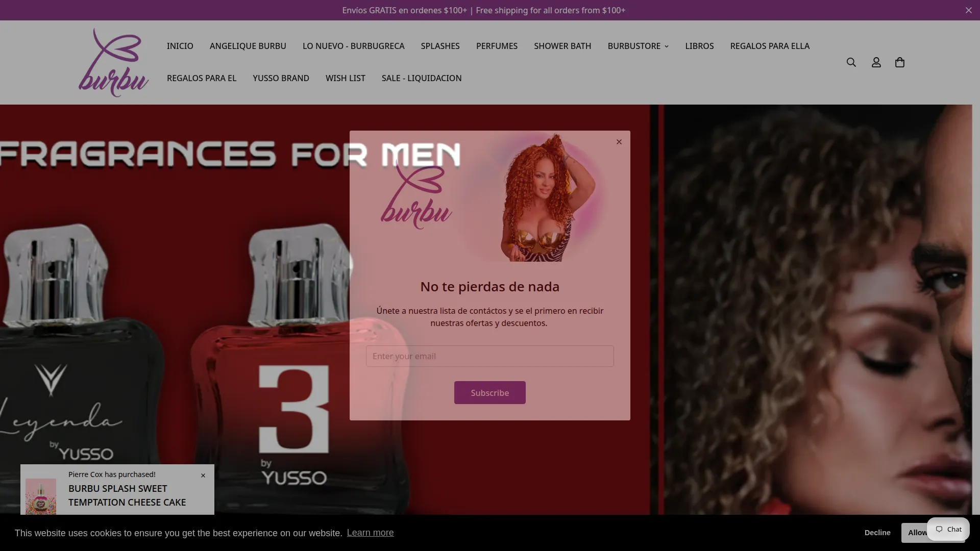Viewport: 980px width, 551px height.
Task: Open WISH LIST menu item
Action: (x=345, y=78)
